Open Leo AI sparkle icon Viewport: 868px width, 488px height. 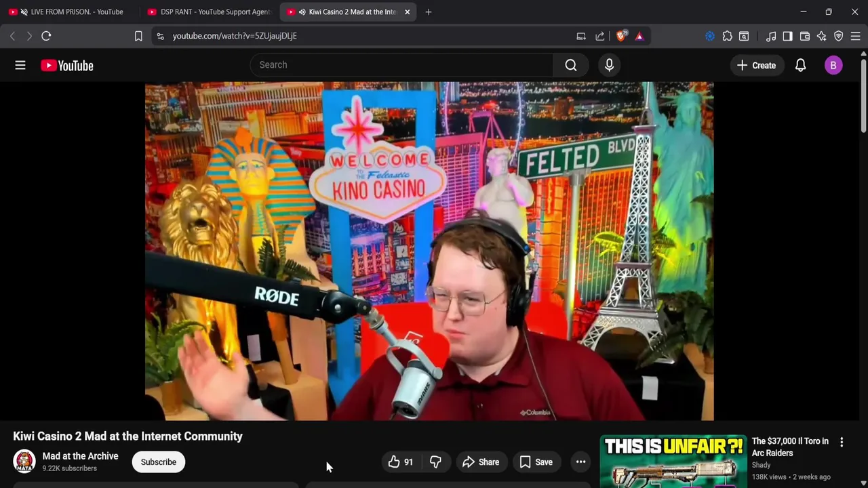(x=822, y=36)
